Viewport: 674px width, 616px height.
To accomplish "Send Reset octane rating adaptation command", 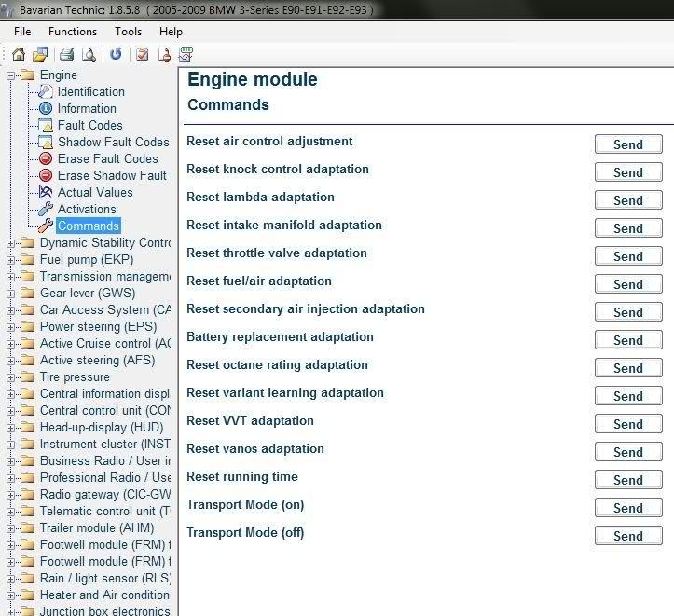I will coord(628,368).
